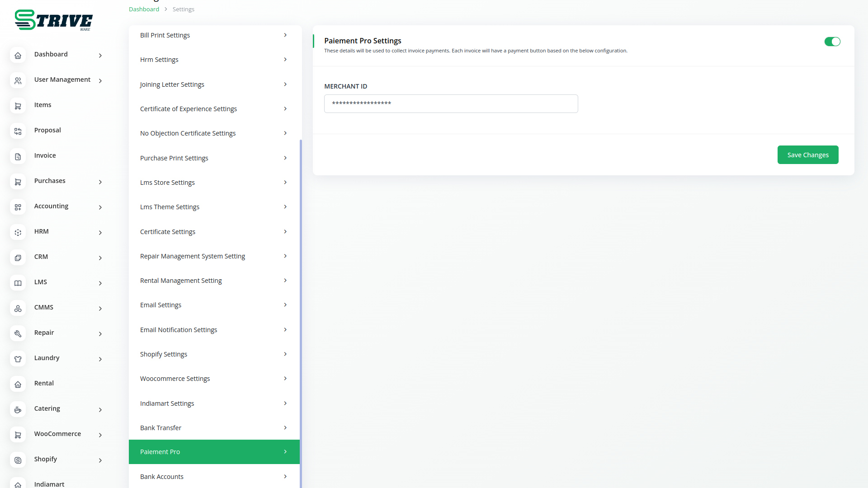Viewport: 868px width, 488px height.
Task: Click the Merchant ID input field
Action: click(451, 104)
